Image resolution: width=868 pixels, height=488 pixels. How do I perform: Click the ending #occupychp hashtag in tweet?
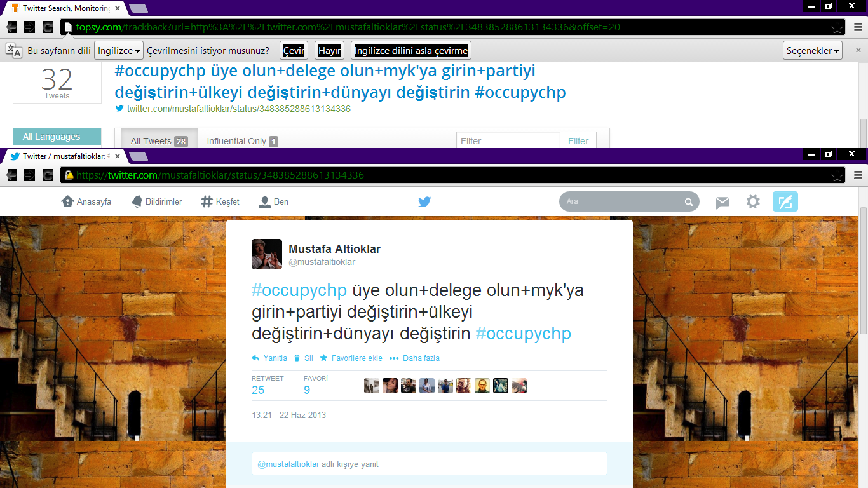(523, 334)
